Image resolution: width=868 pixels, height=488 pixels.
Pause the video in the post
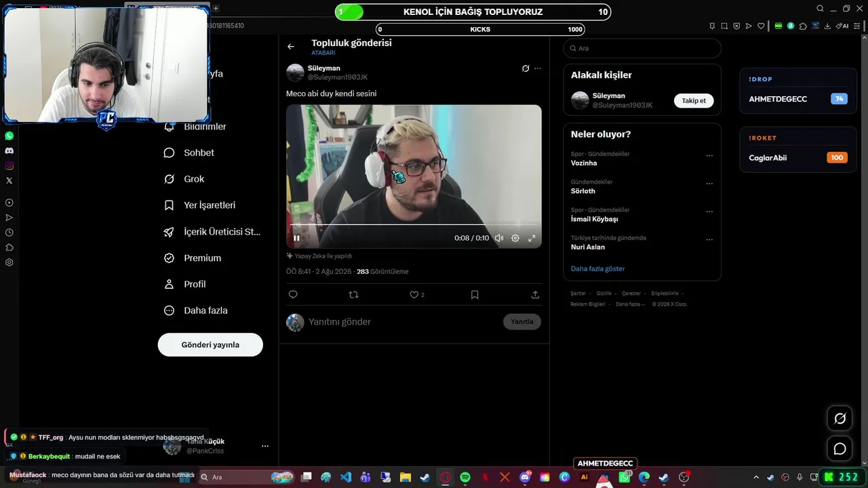[296, 238]
